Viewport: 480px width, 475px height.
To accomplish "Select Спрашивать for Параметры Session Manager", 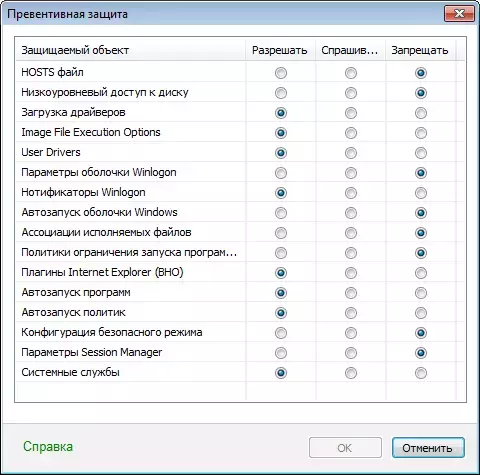I will click(x=351, y=353).
